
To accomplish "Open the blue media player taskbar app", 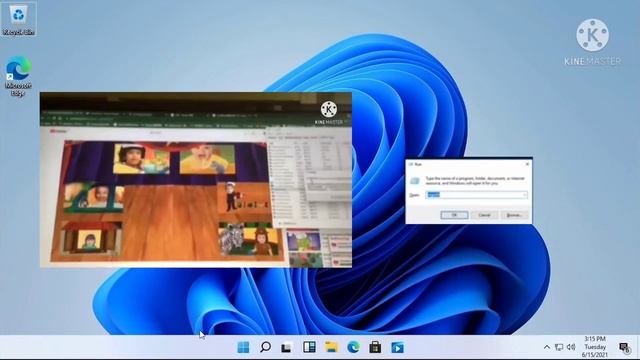I will [398, 347].
